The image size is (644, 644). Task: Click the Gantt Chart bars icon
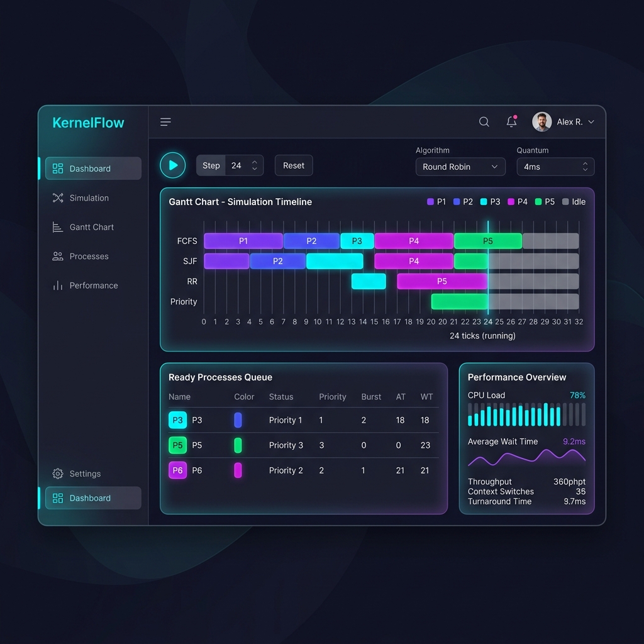point(58,227)
